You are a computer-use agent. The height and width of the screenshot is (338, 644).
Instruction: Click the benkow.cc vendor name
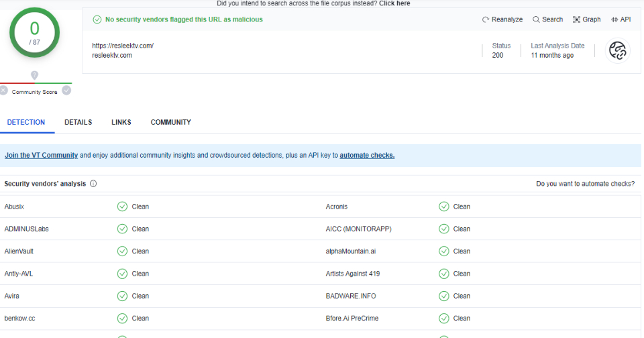pos(19,319)
